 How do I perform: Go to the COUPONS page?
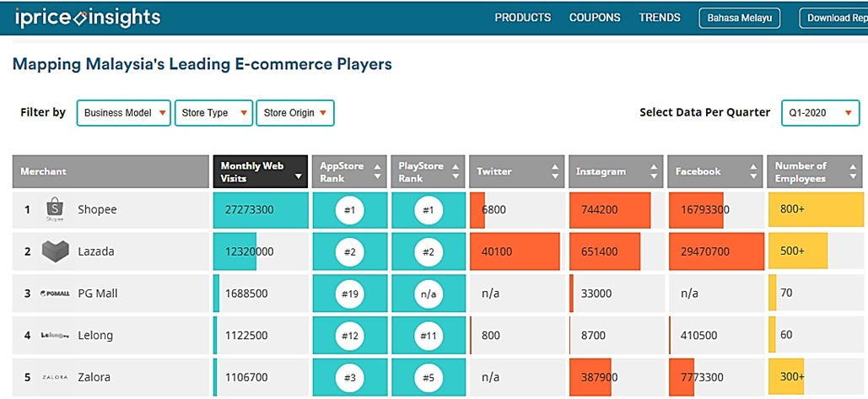click(x=595, y=18)
